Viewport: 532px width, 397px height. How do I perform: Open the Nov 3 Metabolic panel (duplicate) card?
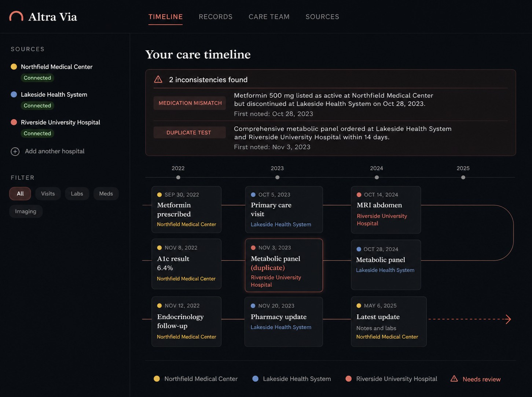pos(284,266)
